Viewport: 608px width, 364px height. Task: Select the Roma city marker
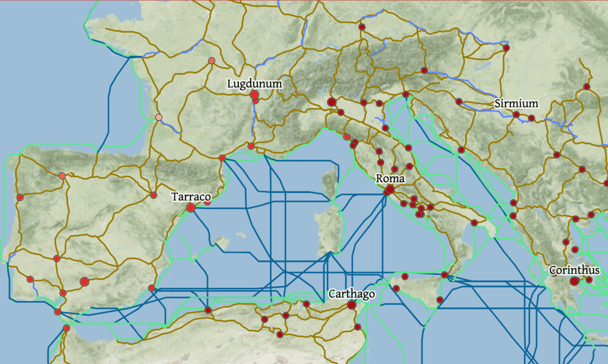390,189
